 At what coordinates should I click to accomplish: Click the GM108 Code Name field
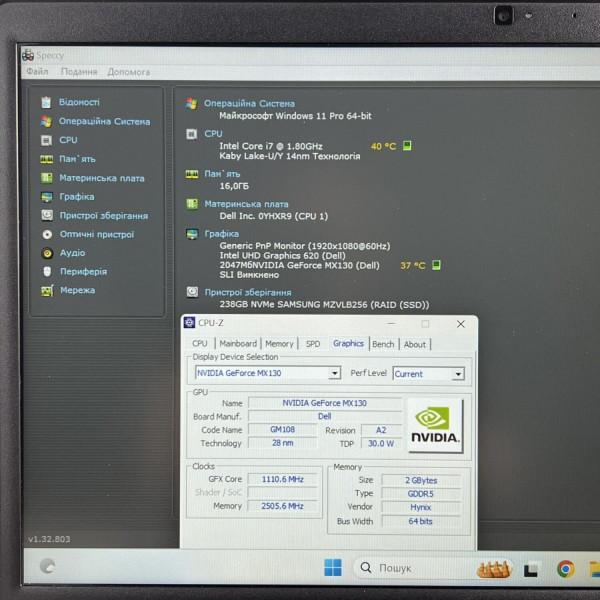click(282, 429)
